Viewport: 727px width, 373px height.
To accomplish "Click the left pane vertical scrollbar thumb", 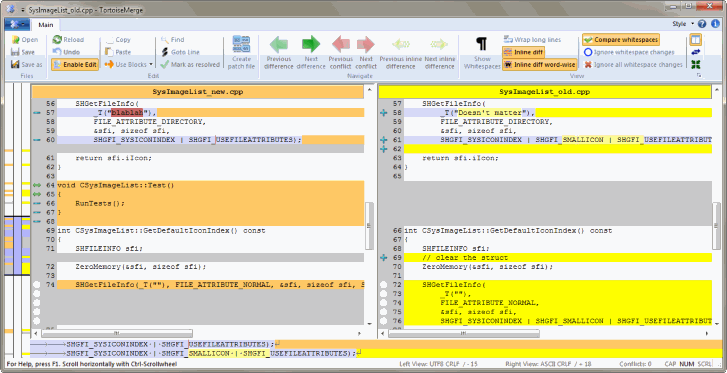I will point(369,226).
